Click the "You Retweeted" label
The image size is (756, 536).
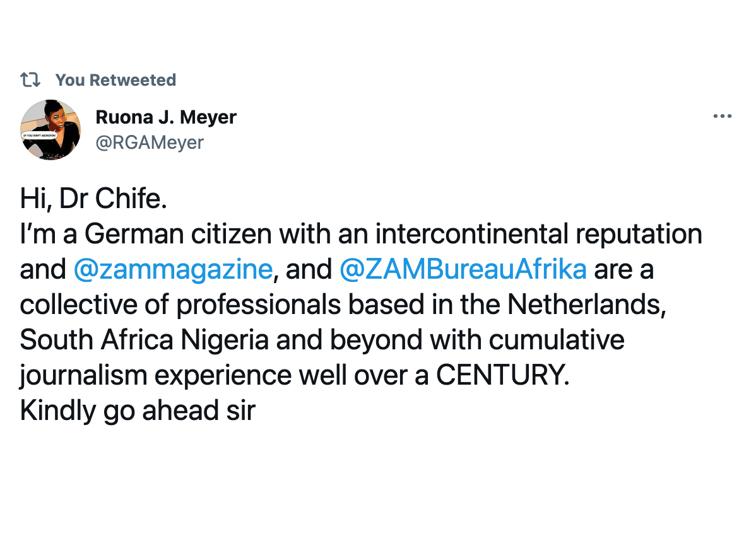pos(115,80)
